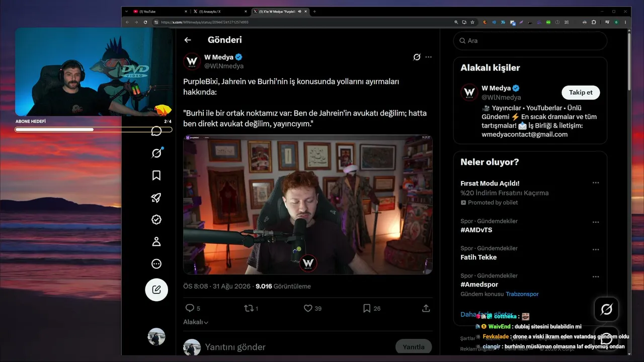Open the W Medya name in Alakalı kişiler
Screen dimensions: 644x362
pyautogui.click(x=496, y=88)
